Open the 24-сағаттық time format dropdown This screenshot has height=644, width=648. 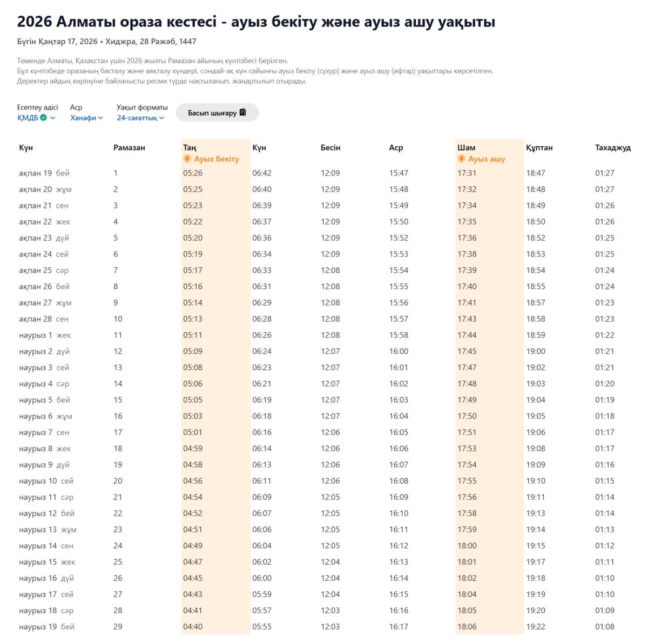140,118
